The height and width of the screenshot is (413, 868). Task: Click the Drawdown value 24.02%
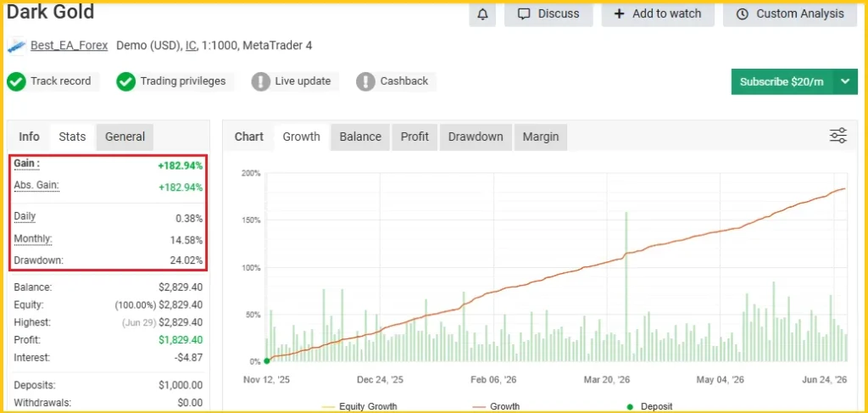[186, 260]
